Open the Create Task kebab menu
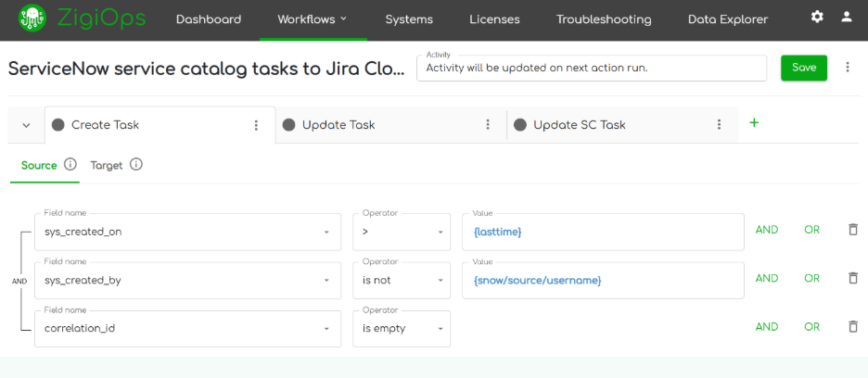The height and width of the screenshot is (378, 868). coord(256,125)
